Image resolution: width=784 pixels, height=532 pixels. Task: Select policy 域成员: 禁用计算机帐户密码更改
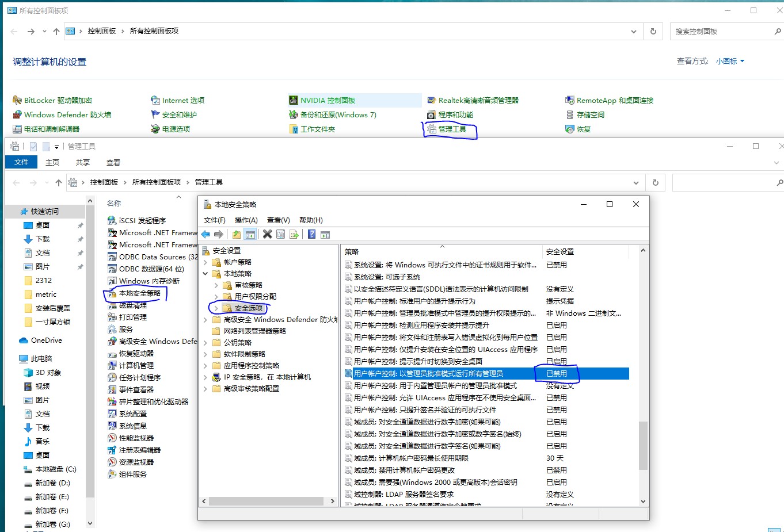point(404,470)
